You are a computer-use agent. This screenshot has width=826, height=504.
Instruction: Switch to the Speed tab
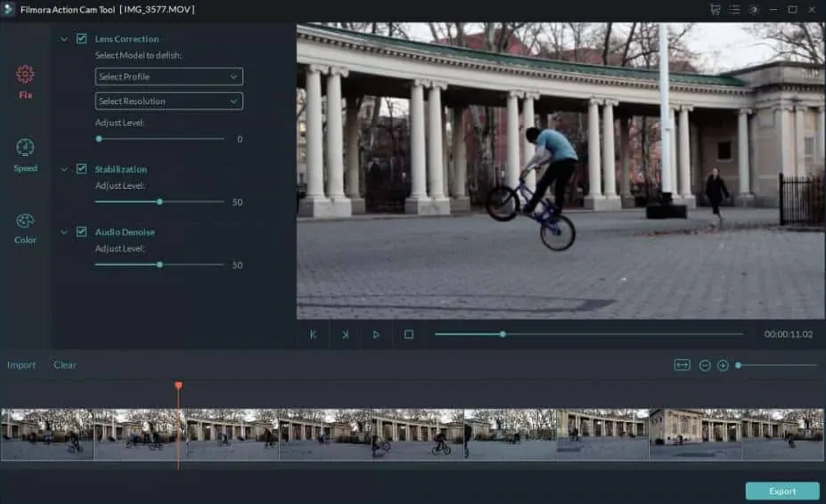point(25,153)
